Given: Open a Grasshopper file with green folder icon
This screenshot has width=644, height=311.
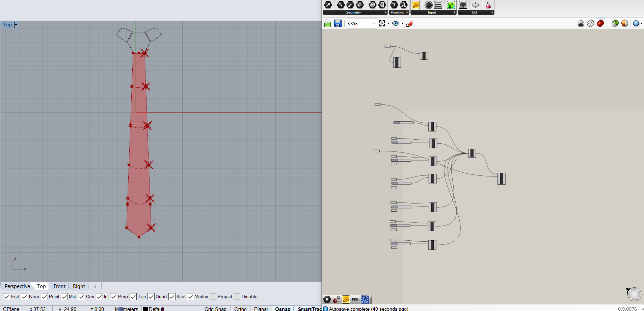Looking at the screenshot, I should [x=327, y=23].
